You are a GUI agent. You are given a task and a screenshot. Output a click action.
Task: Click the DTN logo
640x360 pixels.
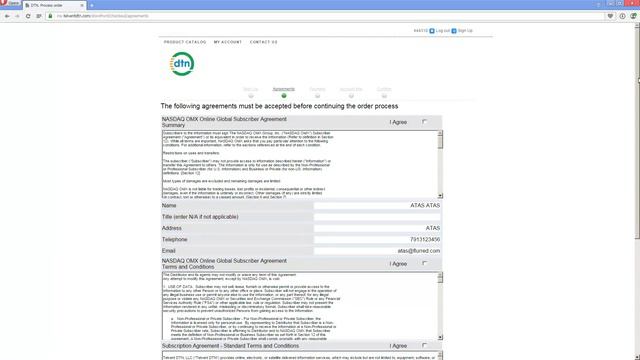pos(182,64)
